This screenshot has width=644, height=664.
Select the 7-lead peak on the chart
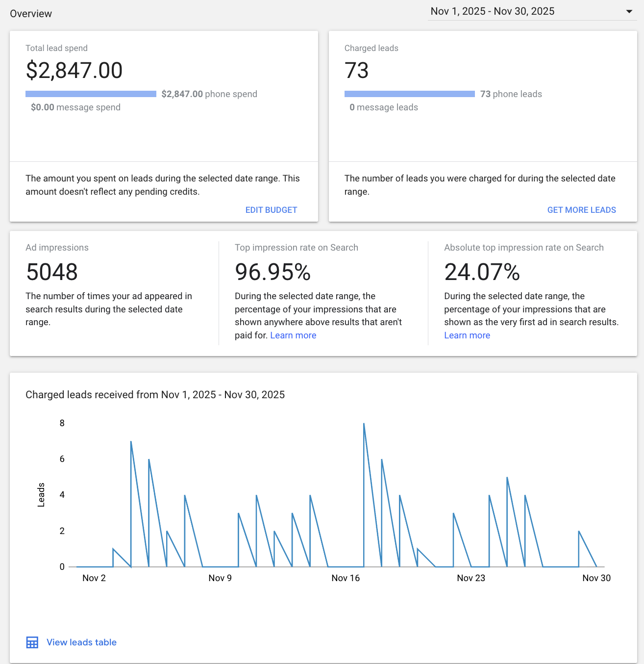point(131,442)
